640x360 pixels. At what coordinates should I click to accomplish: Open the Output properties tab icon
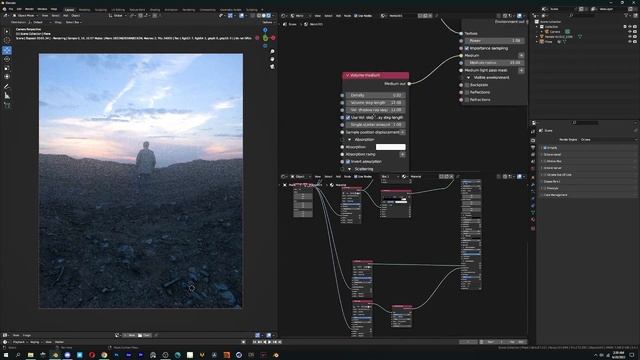click(x=533, y=148)
